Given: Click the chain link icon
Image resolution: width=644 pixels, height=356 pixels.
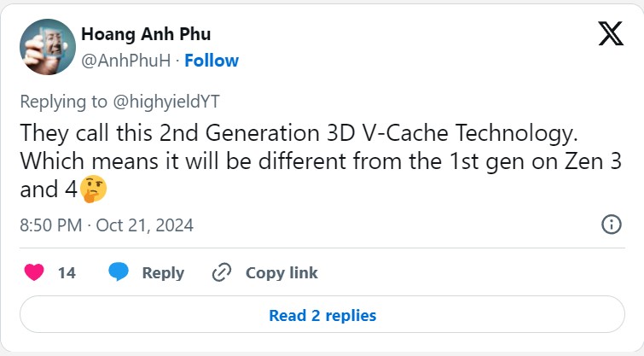Looking at the screenshot, I should [x=222, y=272].
